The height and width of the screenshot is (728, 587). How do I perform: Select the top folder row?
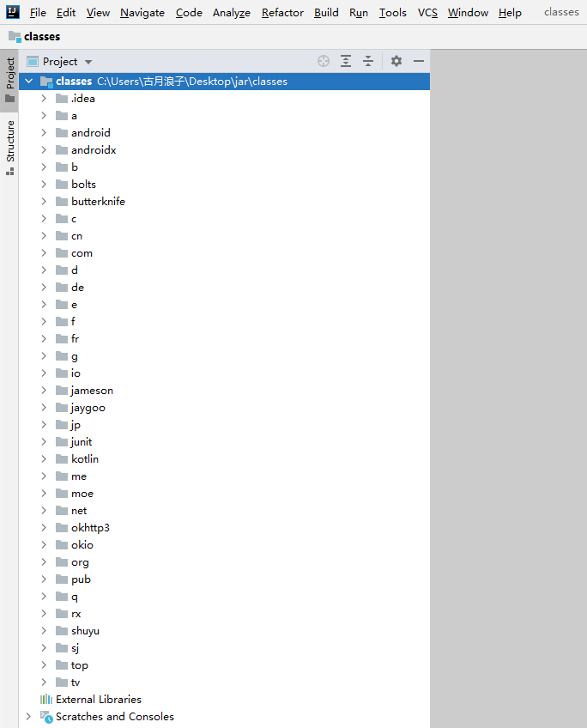(224, 665)
